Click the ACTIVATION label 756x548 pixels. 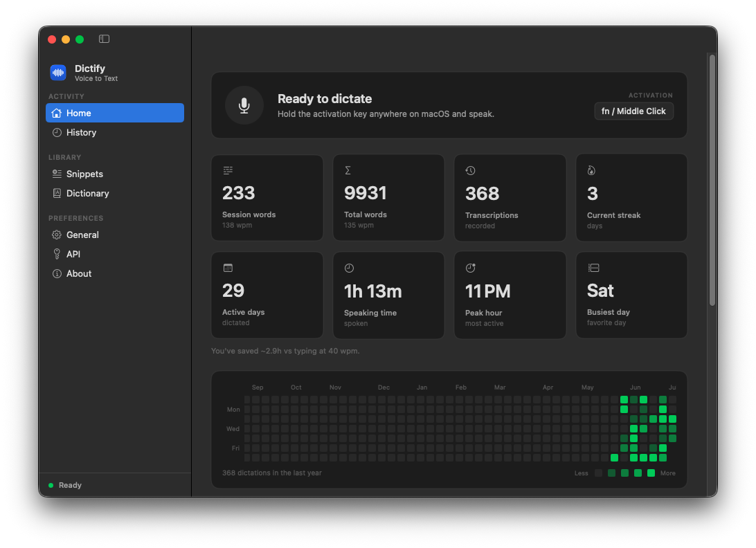[650, 95]
